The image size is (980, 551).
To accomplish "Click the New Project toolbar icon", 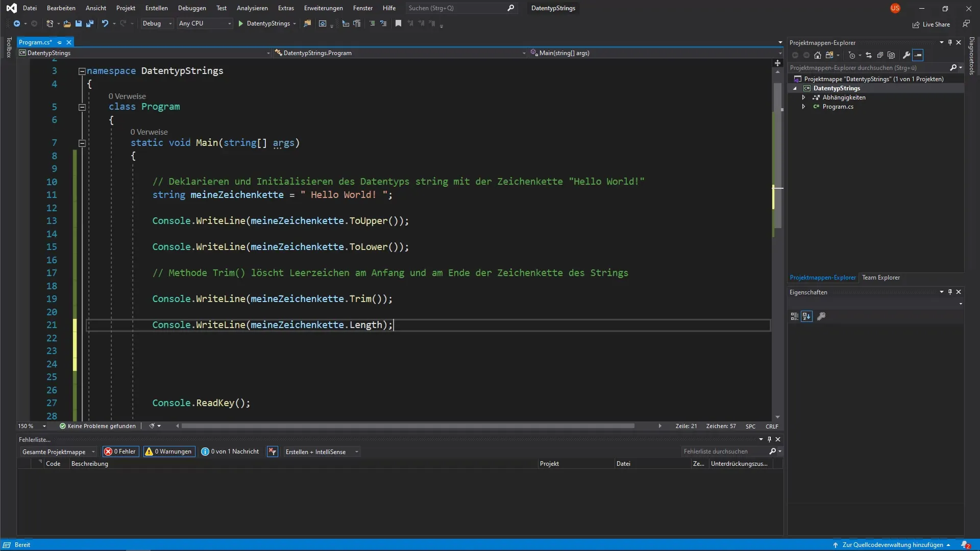I will [50, 23].
